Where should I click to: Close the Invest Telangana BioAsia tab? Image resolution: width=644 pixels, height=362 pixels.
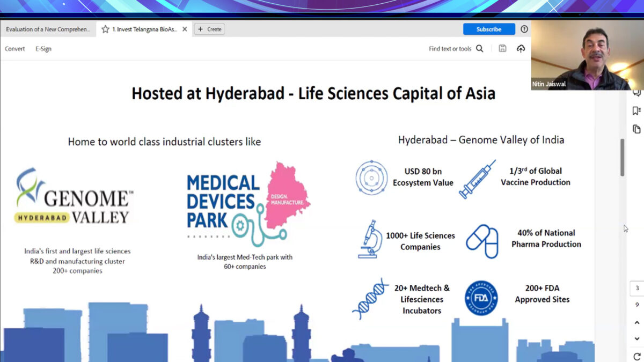(185, 29)
